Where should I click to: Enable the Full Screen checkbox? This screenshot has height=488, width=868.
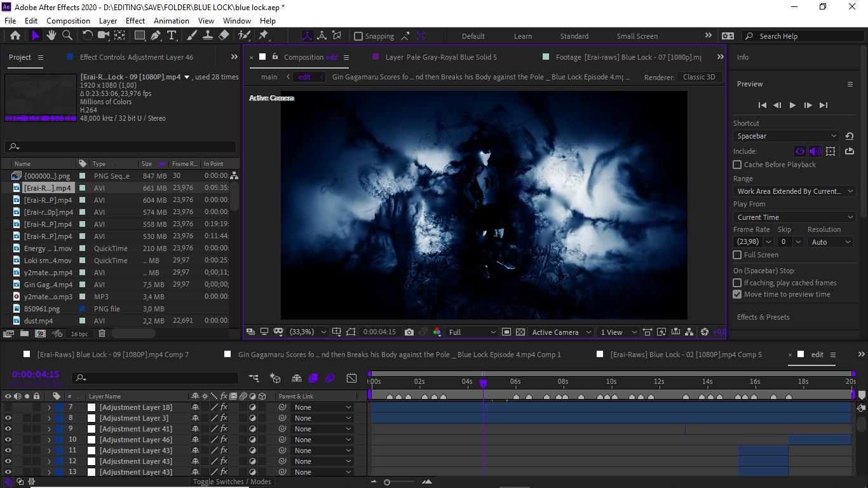pos(737,255)
